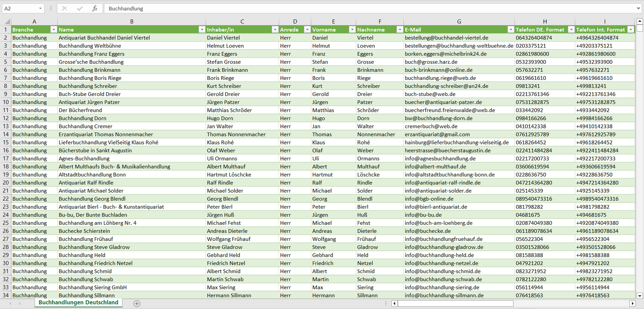Click the Select All corner triangle
Viewport: 644px width, 309px height.
tap(7, 21)
